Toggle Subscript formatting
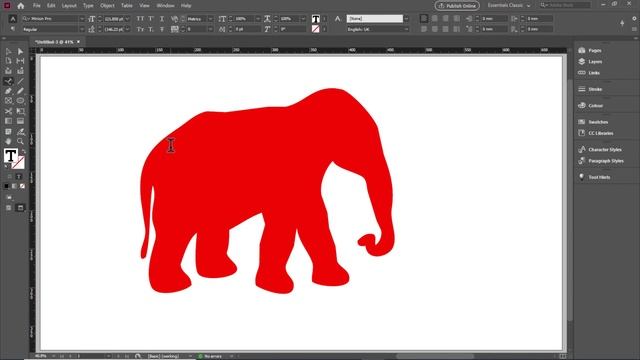Image resolution: width=640 pixels, height=360 pixels. tap(151, 29)
